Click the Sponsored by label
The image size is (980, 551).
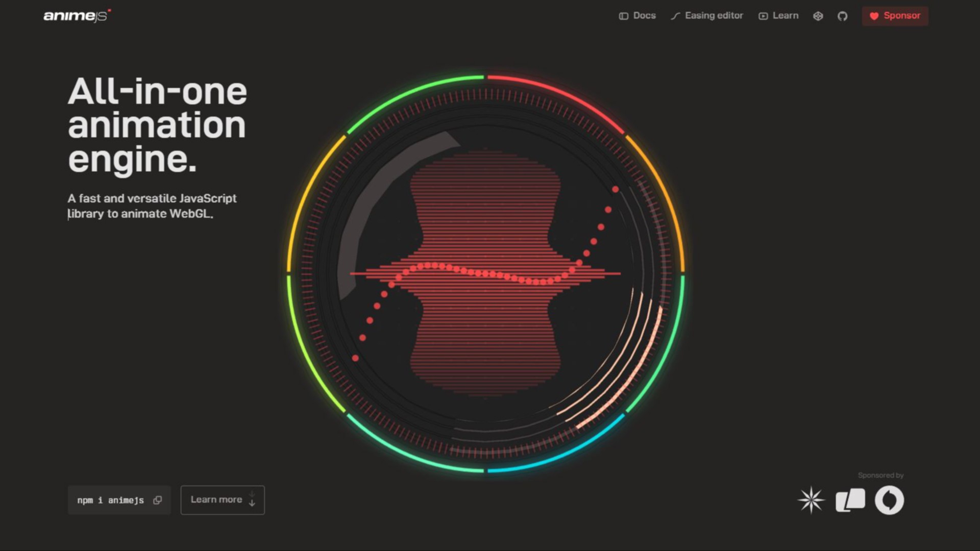pos(880,475)
